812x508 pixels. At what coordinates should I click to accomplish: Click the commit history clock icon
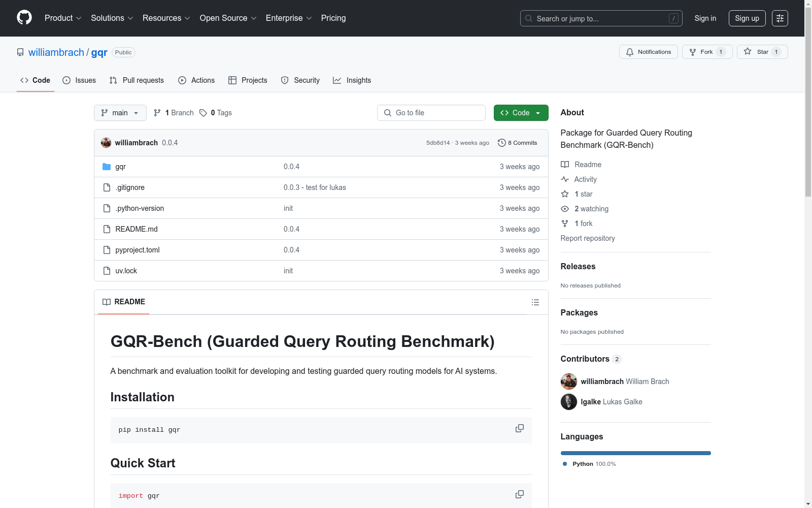[502, 143]
